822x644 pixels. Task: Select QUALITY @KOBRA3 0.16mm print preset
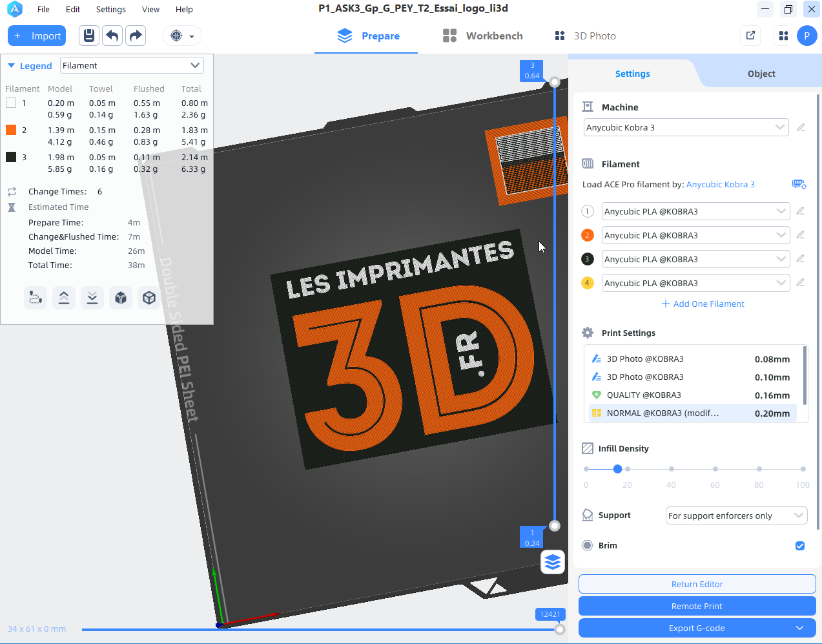coord(692,395)
